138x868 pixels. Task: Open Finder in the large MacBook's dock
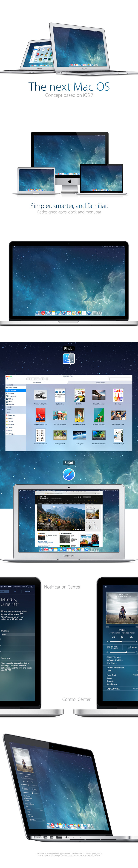38,313
